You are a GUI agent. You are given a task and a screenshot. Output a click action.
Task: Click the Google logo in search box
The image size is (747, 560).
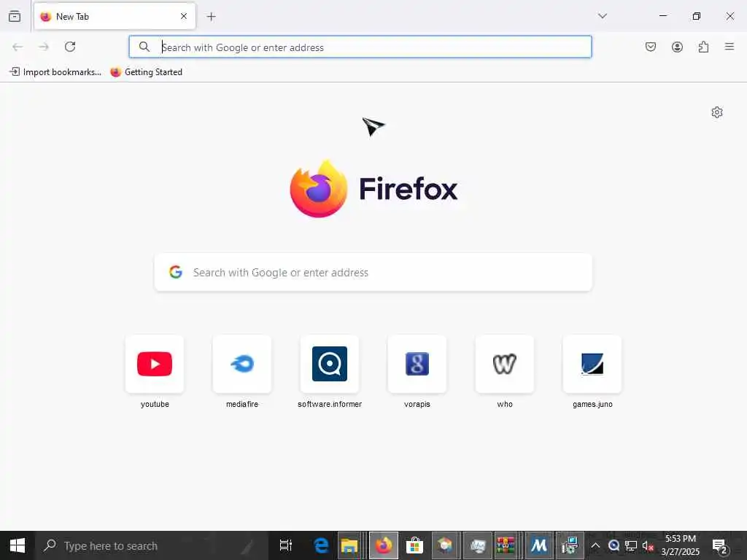coord(176,272)
